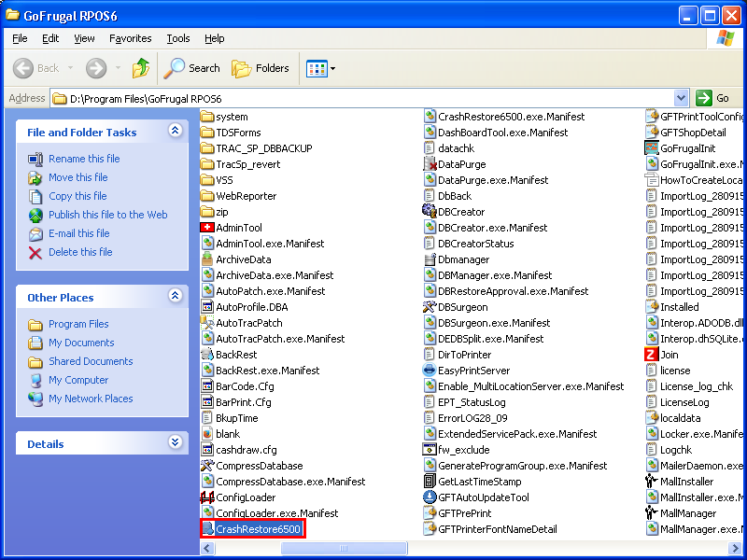Click the Go button beside address bar

[x=714, y=98]
